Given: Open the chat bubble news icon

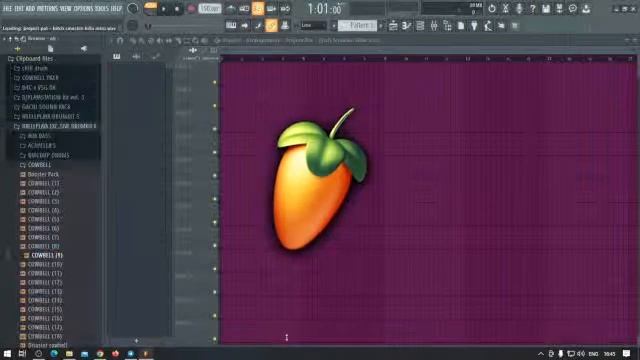Looking at the screenshot, I should coord(573,9).
